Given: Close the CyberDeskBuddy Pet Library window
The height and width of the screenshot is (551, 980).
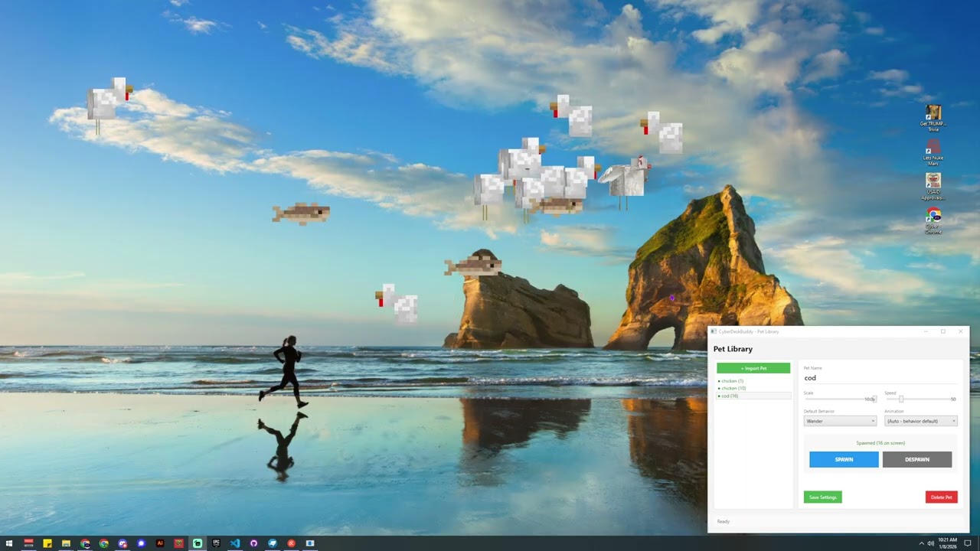Looking at the screenshot, I should 960,331.
